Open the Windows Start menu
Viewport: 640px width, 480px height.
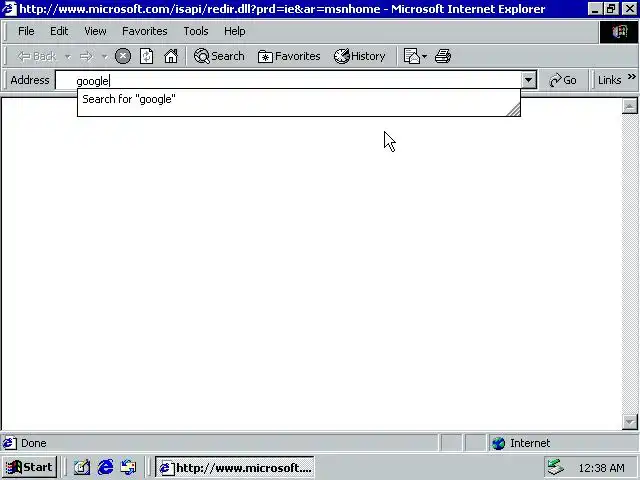point(29,467)
